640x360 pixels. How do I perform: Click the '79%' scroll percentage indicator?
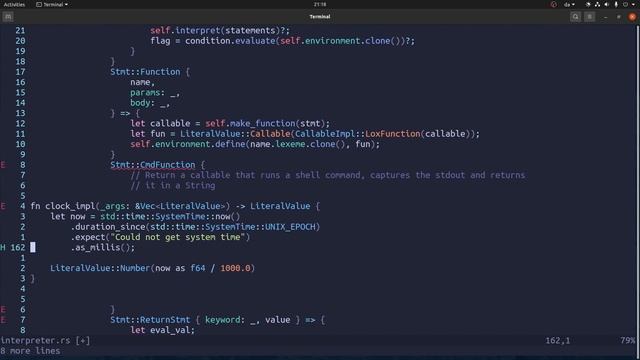point(627,340)
